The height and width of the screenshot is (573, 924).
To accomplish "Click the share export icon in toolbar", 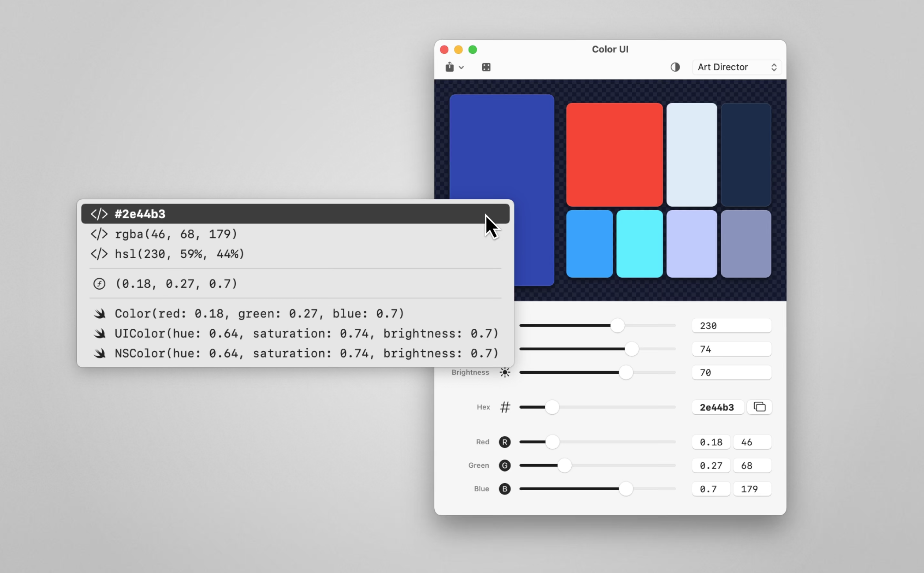I will tap(449, 67).
